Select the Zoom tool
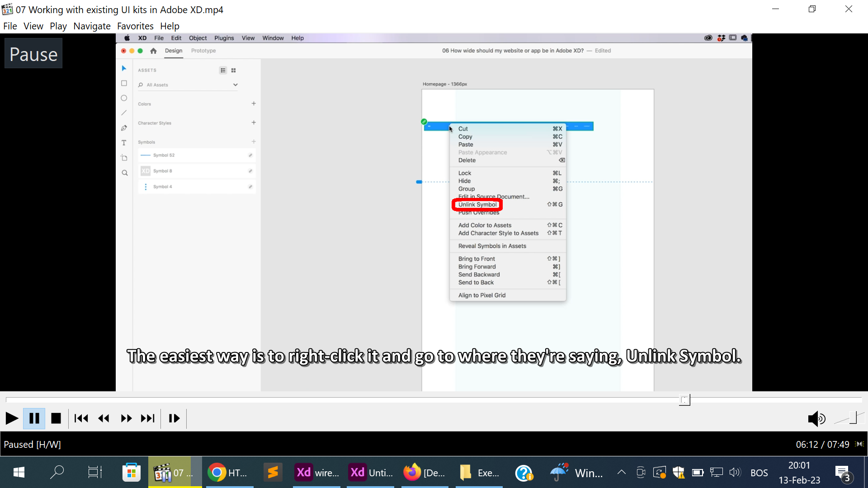This screenshot has height=488, width=868. (x=124, y=172)
